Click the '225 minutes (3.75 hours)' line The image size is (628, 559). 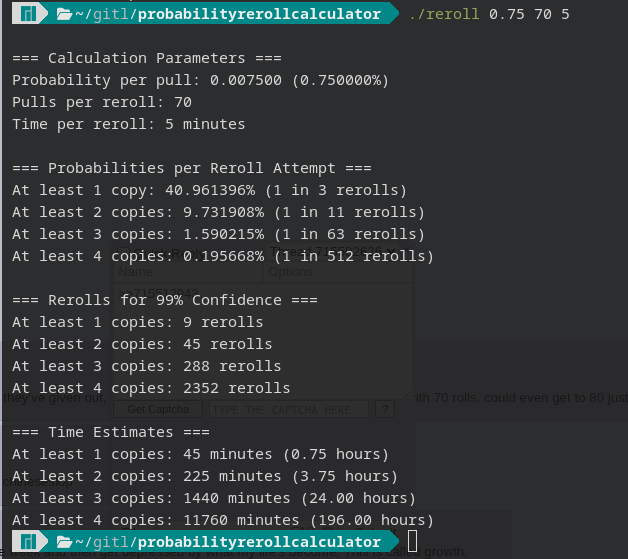[205, 477]
